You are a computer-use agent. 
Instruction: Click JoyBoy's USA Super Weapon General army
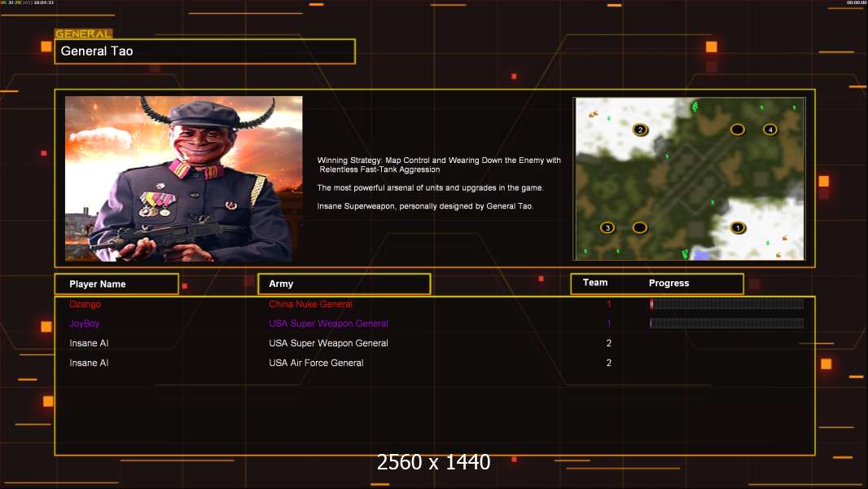click(x=328, y=324)
